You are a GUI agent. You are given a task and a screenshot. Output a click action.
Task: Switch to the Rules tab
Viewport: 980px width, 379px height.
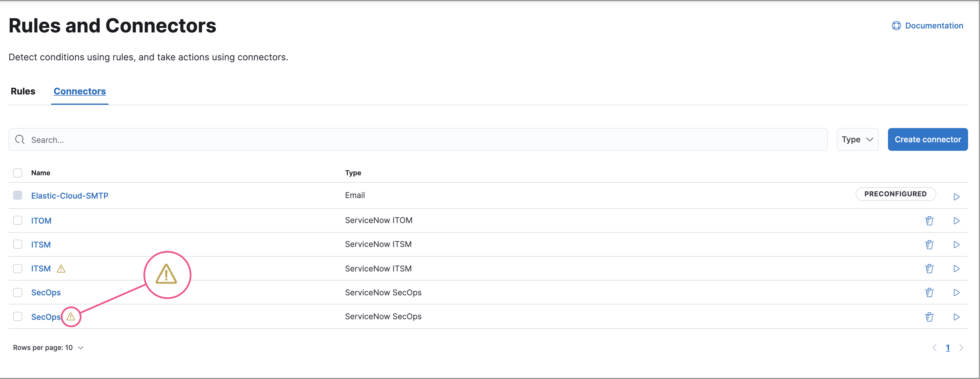23,91
